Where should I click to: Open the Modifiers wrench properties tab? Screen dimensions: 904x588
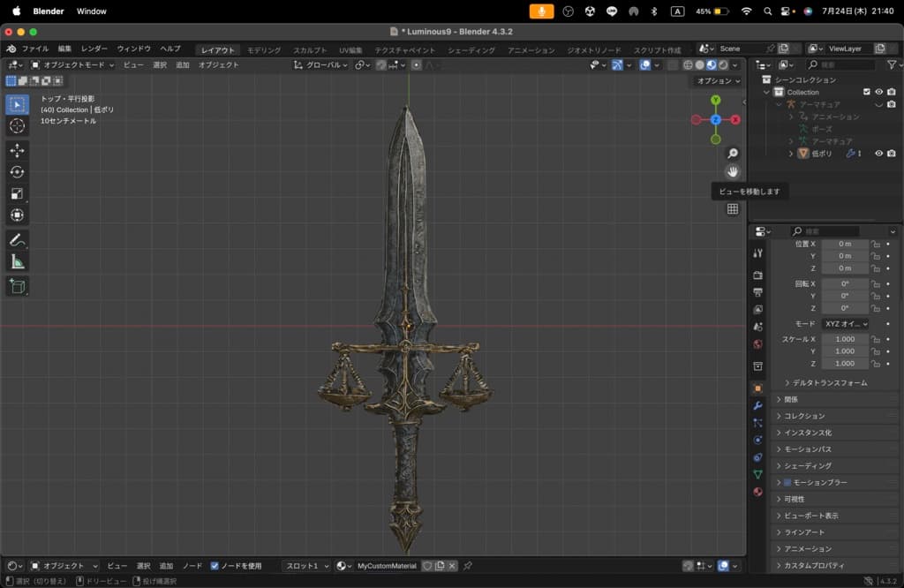click(757, 405)
